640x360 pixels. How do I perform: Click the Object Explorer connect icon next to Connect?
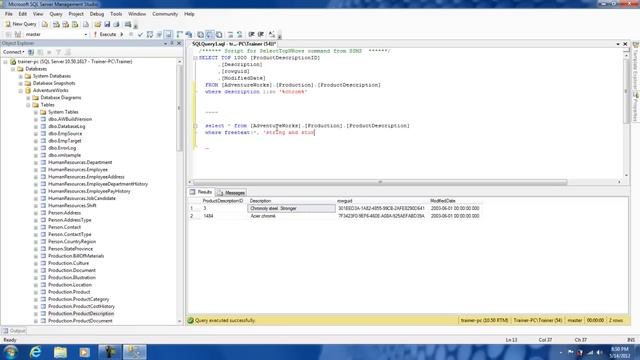(31, 52)
